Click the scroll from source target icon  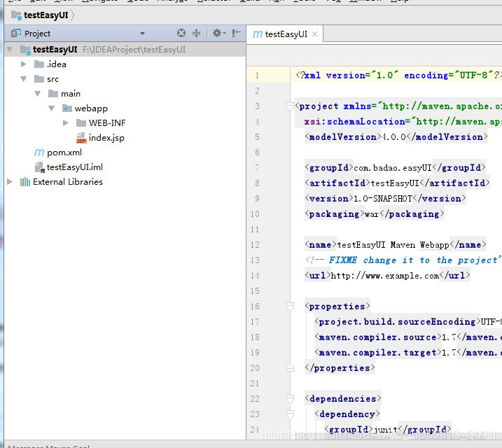pyautogui.click(x=181, y=33)
